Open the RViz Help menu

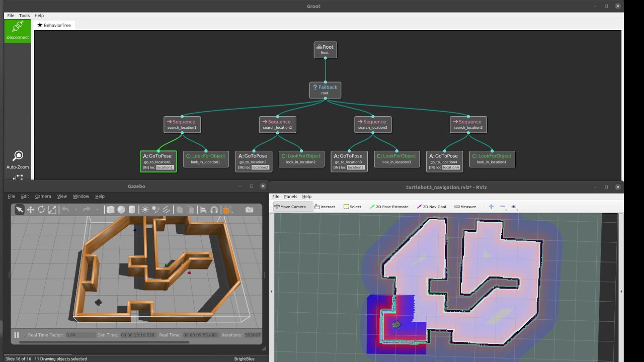pyautogui.click(x=306, y=197)
